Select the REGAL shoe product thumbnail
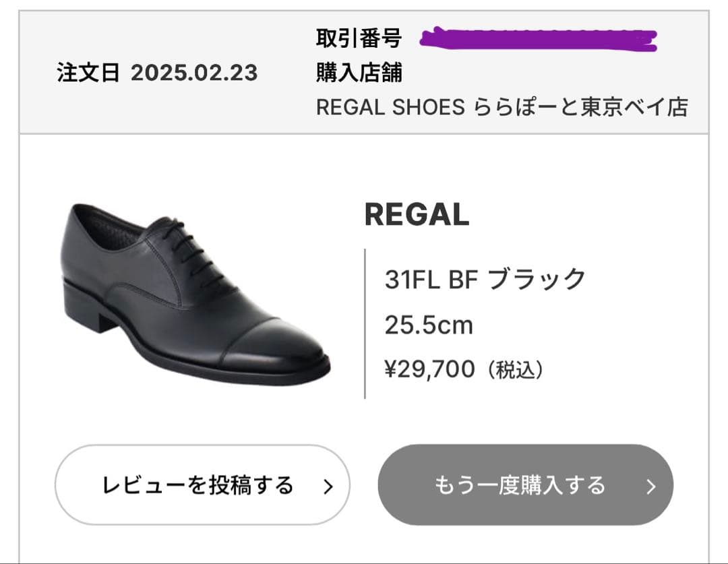Viewport: 728px width, 564px height. click(x=189, y=290)
